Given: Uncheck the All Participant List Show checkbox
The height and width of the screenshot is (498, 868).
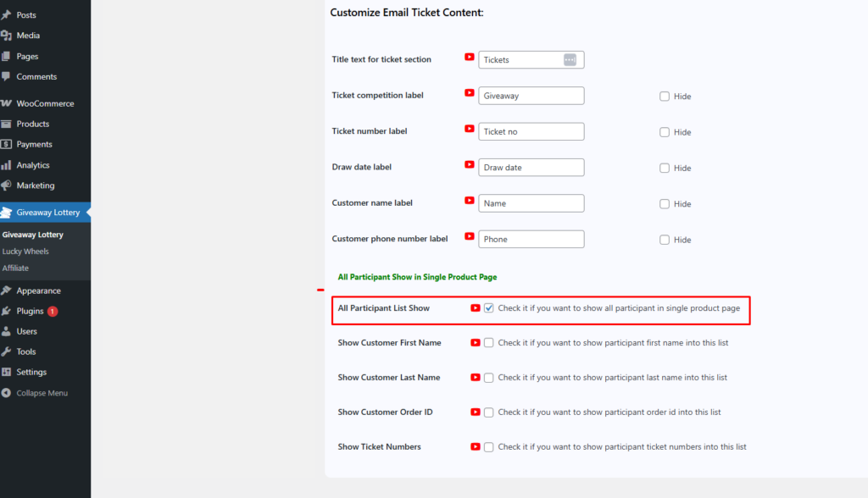Looking at the screenshot, I should point(489,308).
